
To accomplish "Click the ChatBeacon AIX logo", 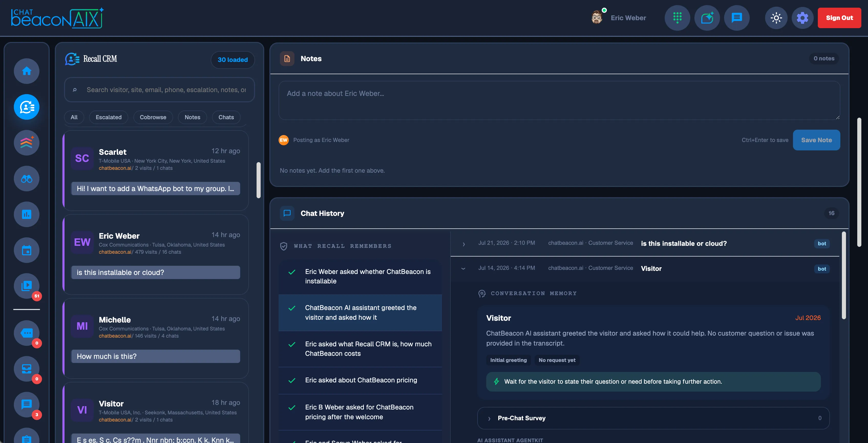I will click(57, 18).
